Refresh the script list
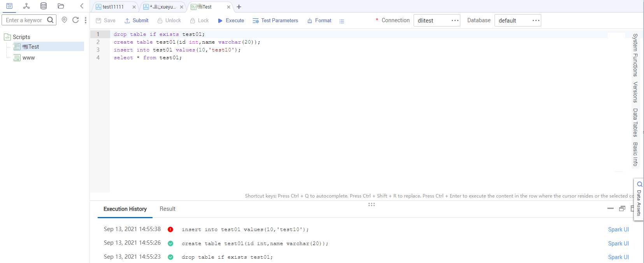 click(75, 20)
